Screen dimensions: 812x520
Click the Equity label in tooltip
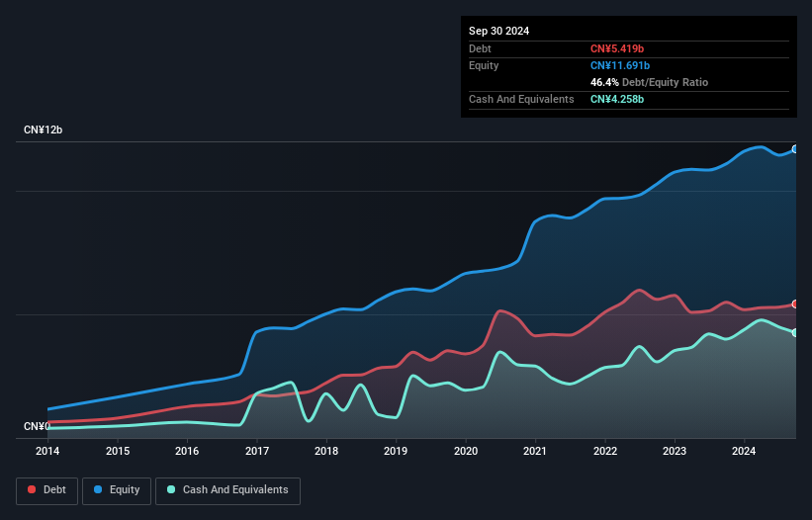click(484, 65)
